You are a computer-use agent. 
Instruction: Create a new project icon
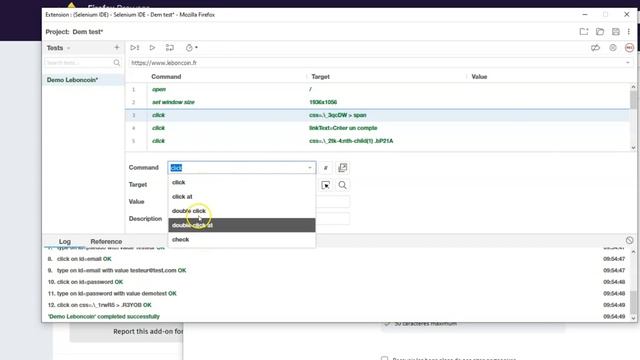tap(584, 31)
